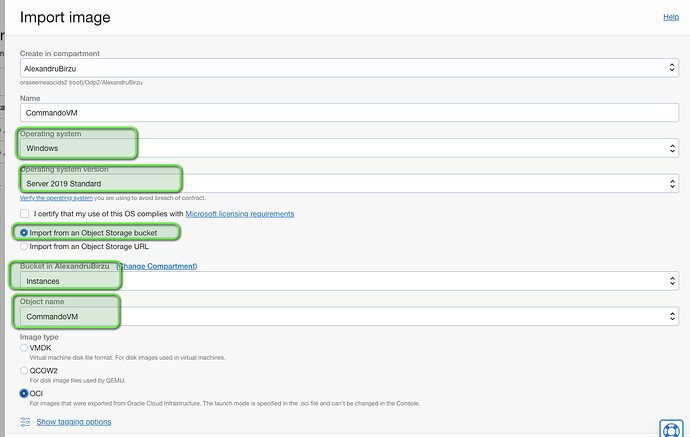This screenshot has width=690, height=437.
Task: Click the Change Compartment link
Action: [157, 266]
